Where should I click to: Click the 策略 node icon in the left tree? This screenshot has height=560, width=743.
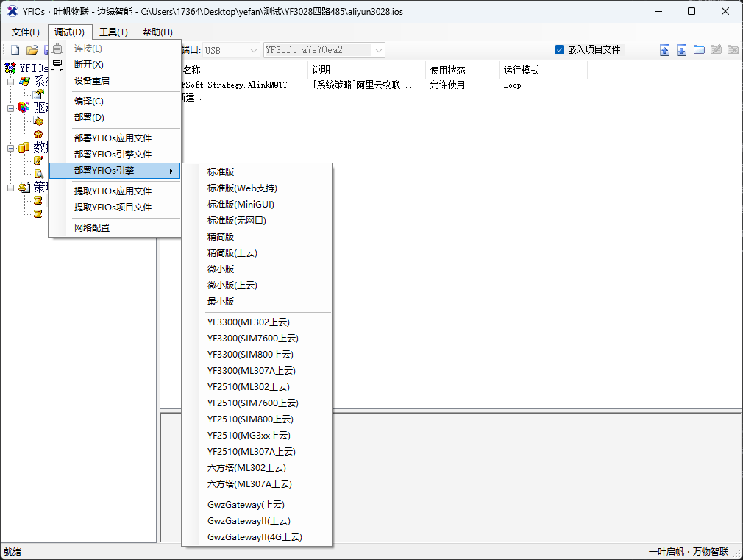[x=24, y=188]
